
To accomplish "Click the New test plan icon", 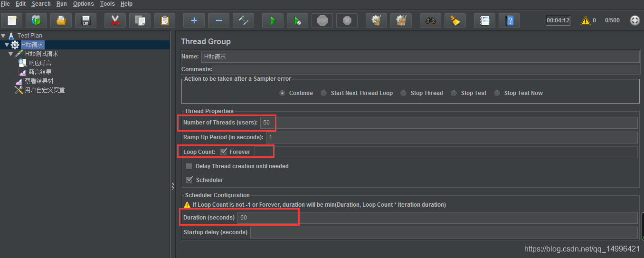I will point(12,20).
